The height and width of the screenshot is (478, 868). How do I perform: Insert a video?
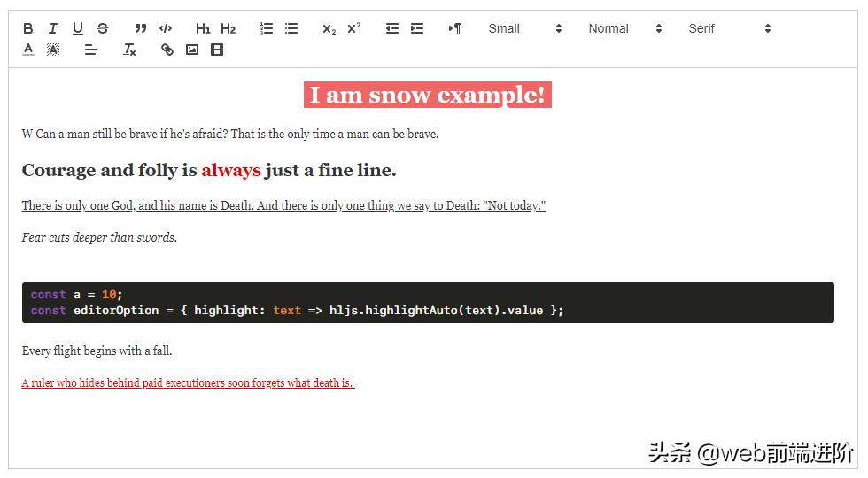[x=217, y=50]
